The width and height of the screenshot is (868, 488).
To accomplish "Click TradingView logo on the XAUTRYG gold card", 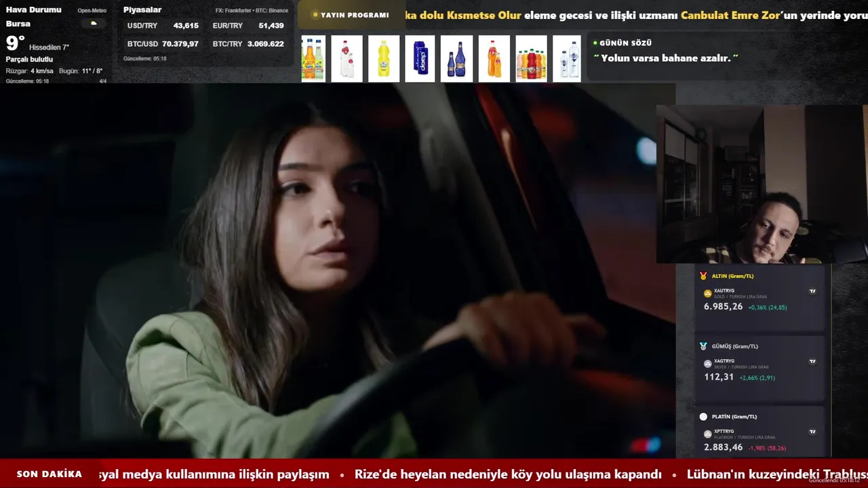I will point(812,291).
